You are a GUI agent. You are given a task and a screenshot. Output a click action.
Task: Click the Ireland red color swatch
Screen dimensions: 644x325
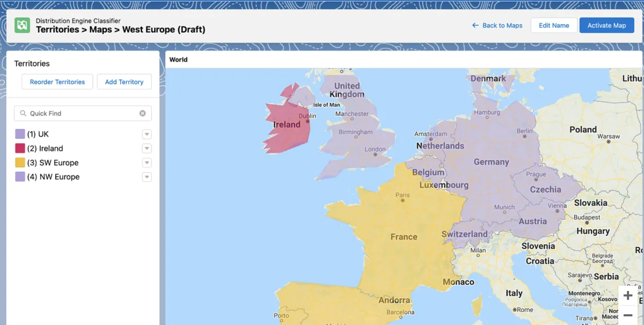pos(20,148)
